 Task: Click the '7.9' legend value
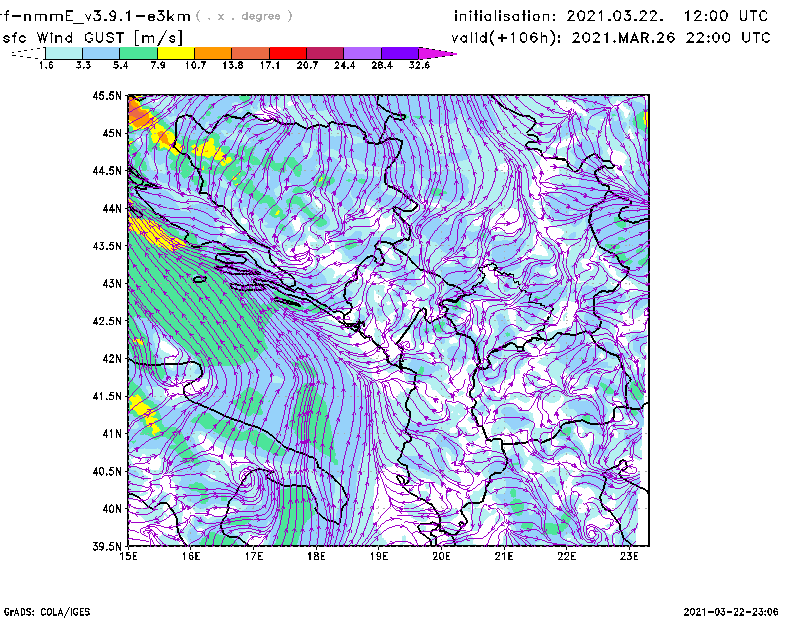(158, 65)
